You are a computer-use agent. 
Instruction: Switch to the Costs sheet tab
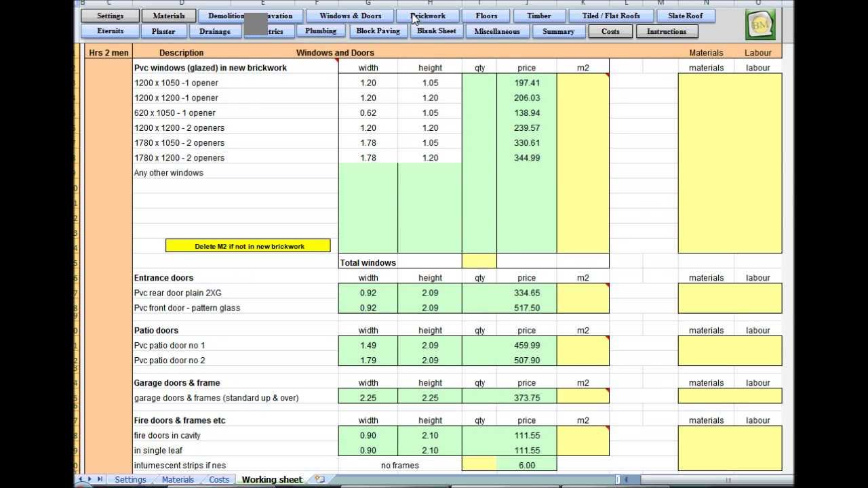point(219,479)
